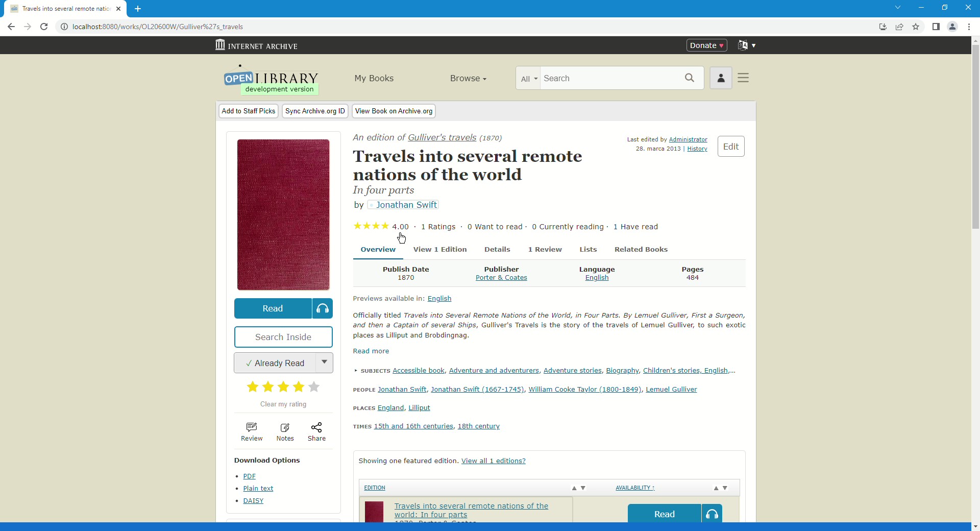This screenshot has width=980, height=531.
Task: Open the browser tab search chevron
Action: tap(898, 8)
